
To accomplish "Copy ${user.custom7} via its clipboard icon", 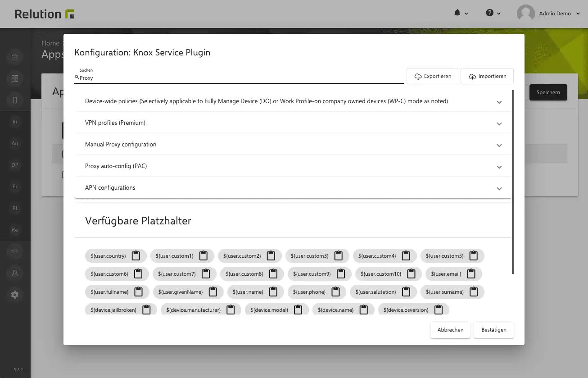I will [x=206, y=274].
